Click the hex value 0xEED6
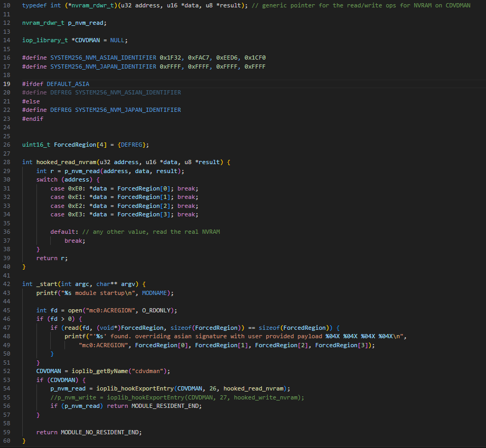Screen dimensions: 486x448 (x=227, y=58)
